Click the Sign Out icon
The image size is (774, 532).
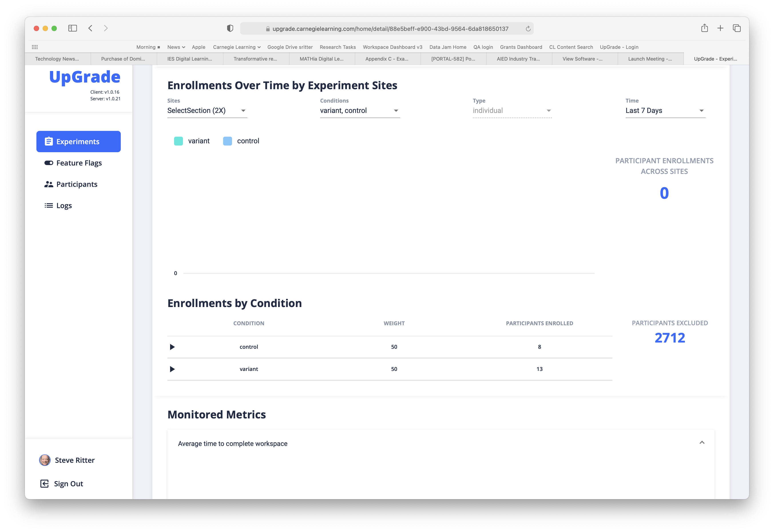pyautogui.click(x=45, y=483)
